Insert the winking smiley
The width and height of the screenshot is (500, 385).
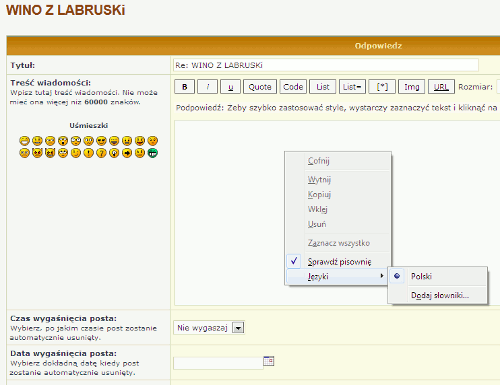coord(76,153)
